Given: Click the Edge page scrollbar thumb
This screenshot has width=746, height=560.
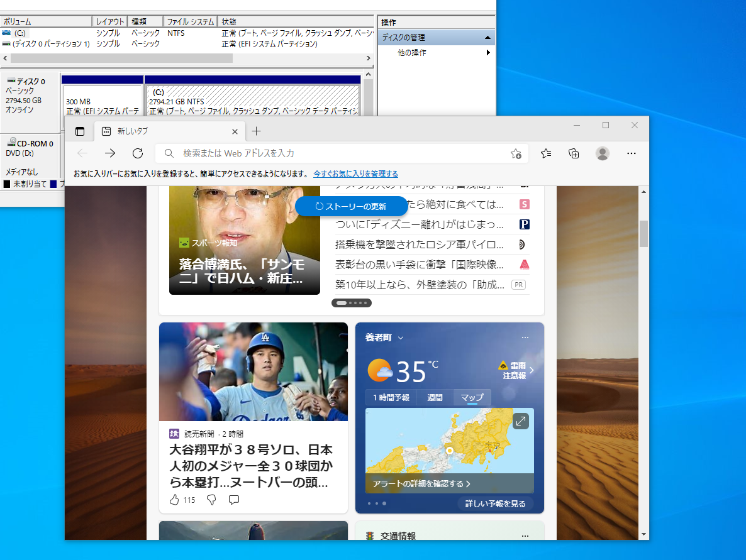Looking at the screenshot, I should (x=643, y=233).
